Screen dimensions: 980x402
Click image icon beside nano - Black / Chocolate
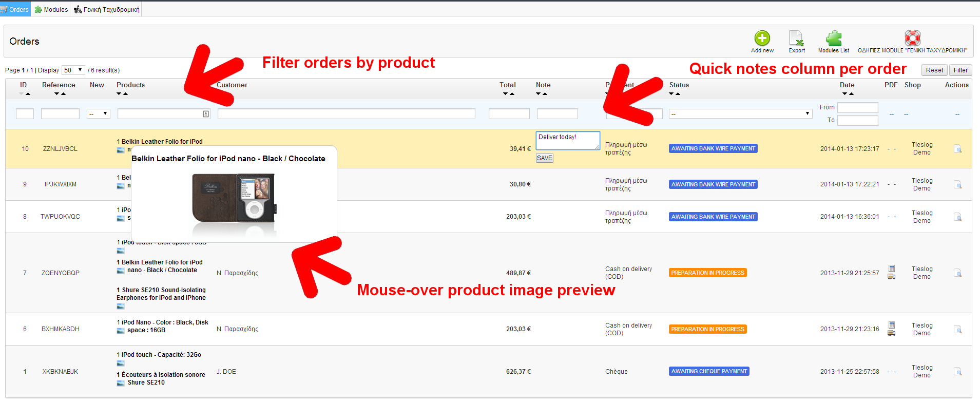click(121, 271)
